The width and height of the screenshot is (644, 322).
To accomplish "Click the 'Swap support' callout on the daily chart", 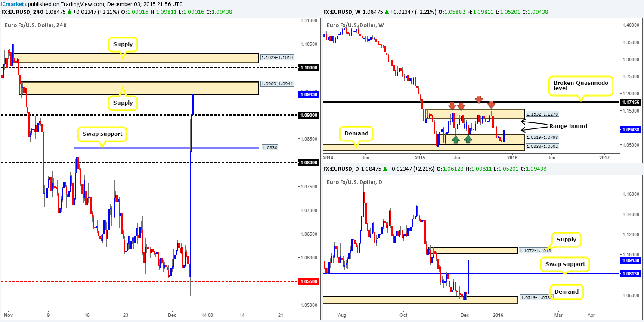I will 565,264.
